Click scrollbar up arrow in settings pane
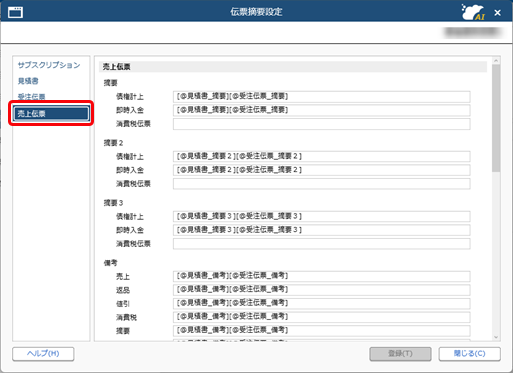Screen dimensions: 513x373 click(x=496, y=61)
